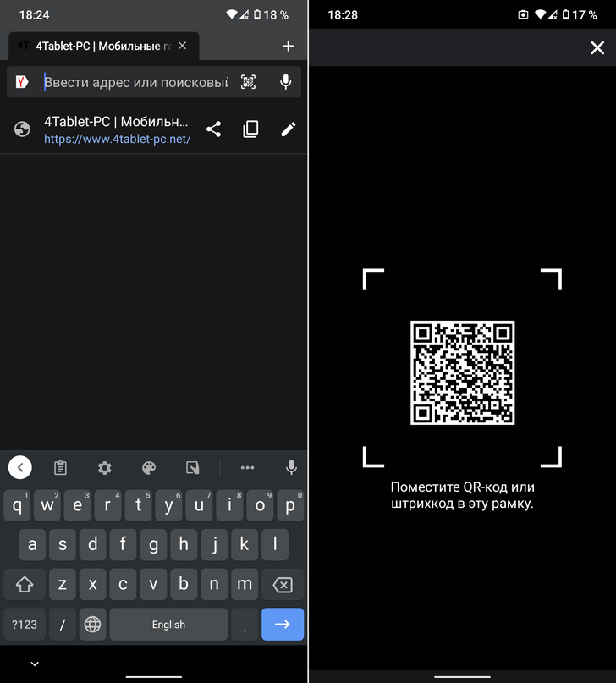
Task: Tap the s key
Action: point(63,544)
